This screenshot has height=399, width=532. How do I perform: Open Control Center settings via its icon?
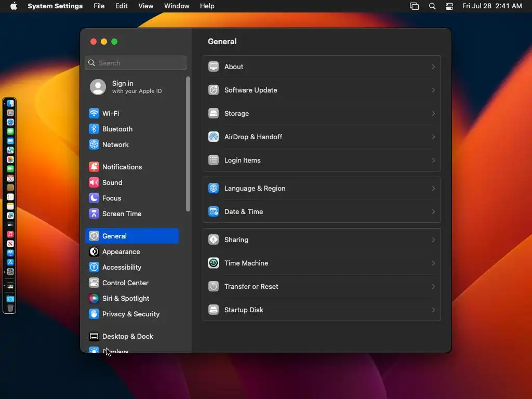click(94, 283)
